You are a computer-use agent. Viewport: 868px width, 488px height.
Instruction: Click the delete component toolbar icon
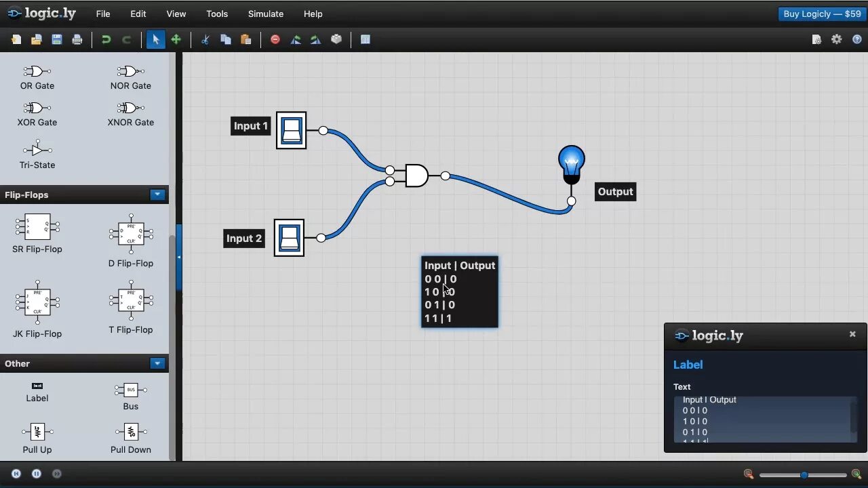pos(275,39)
